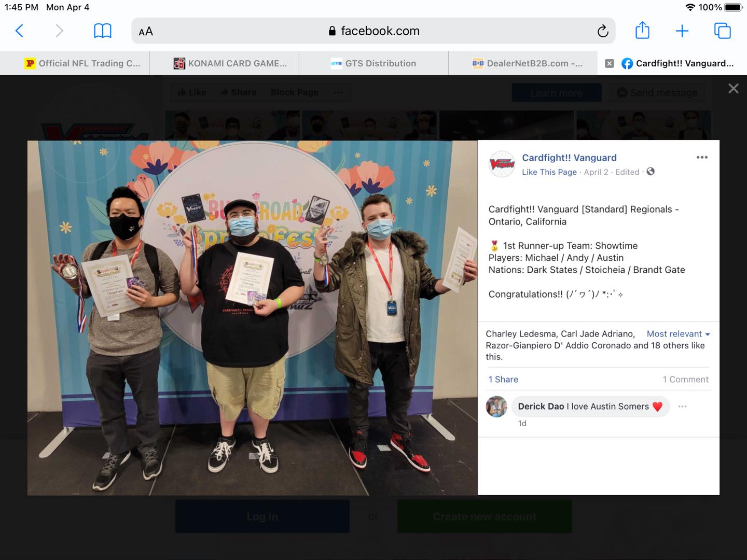Click the Players: Michael / Andy / Austin line

click(556, 258)
